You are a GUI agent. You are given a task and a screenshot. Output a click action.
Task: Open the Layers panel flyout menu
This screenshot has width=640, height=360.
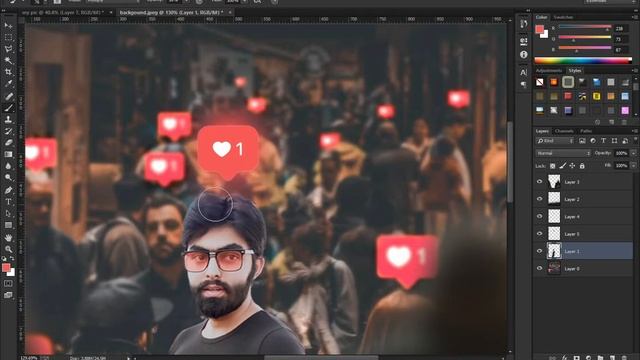[x=635, y=131]
